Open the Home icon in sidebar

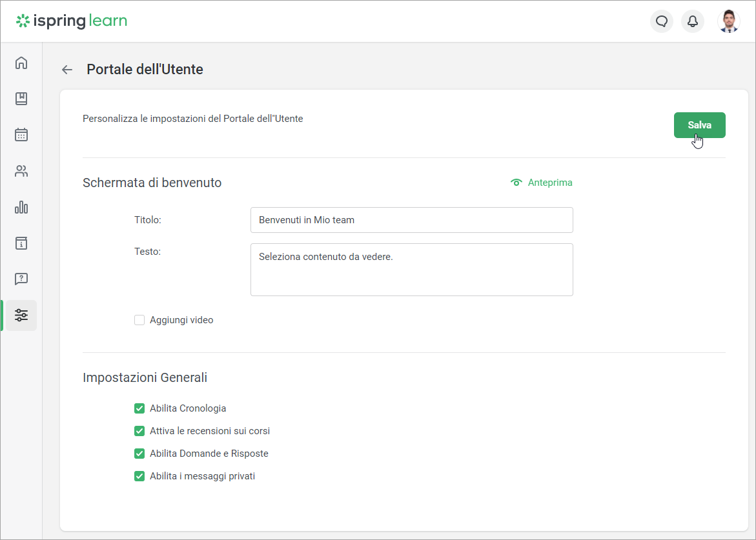(21, 63)
